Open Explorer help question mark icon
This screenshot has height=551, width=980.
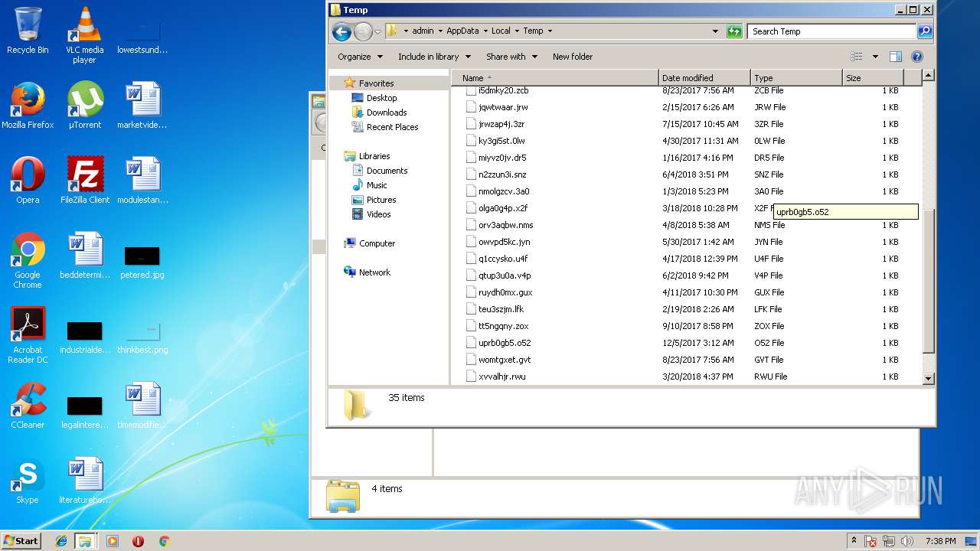[917, 57]
